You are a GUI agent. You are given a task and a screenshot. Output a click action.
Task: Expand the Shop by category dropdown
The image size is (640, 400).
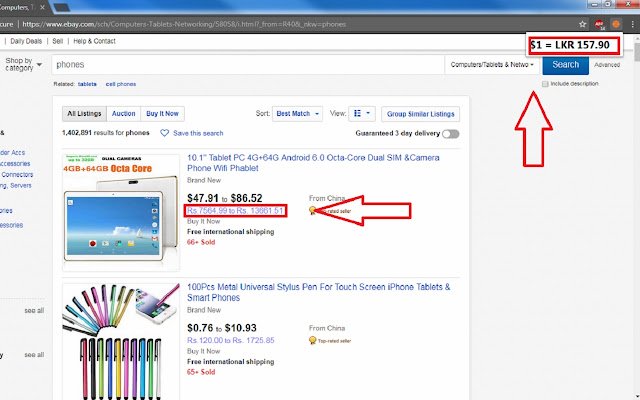click(x=23, y=64)
